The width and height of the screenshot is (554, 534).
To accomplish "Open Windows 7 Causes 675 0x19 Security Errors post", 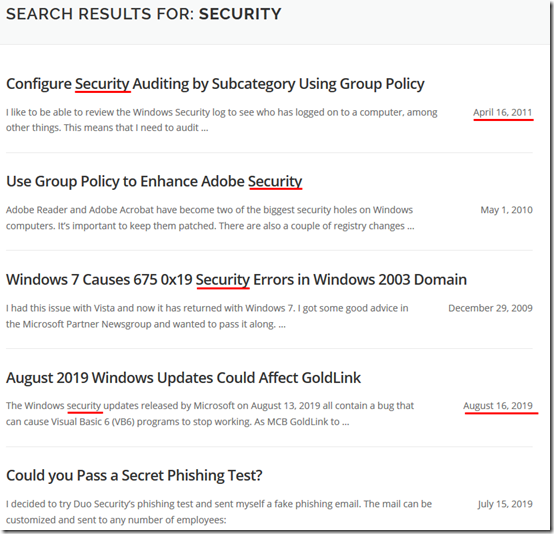I will pos(236,280).
